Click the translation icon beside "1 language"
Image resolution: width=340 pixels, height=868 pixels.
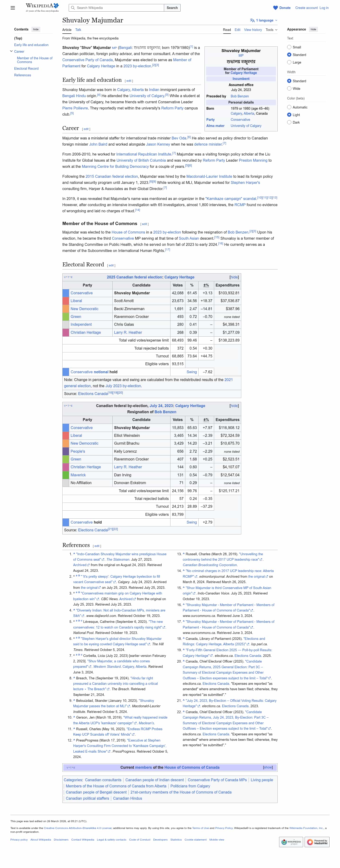[x=252, y=20]
